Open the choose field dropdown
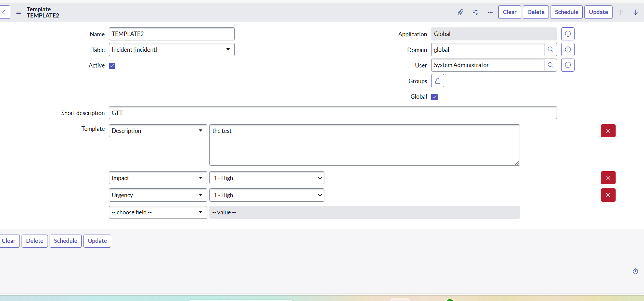 coord(158,212)
